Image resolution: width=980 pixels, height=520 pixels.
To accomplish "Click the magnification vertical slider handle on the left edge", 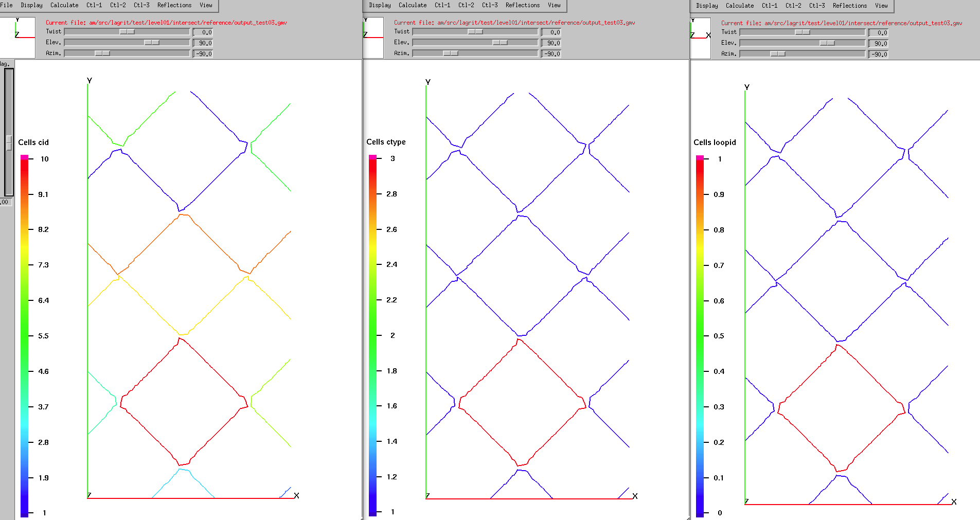I will (x=9, y=142).
